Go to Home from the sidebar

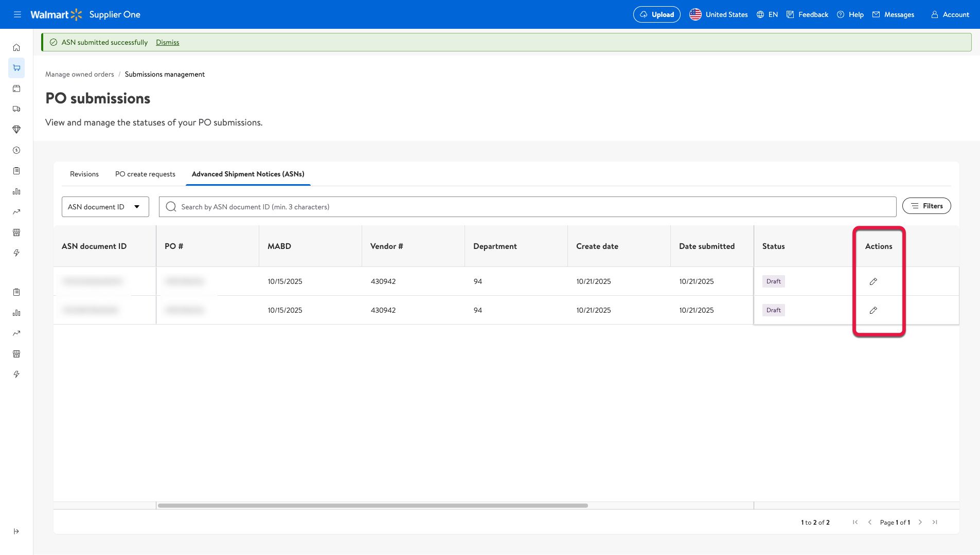pos(16,47)
